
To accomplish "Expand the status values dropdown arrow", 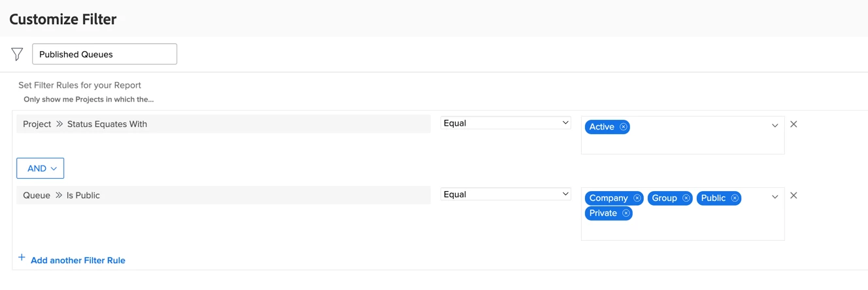I will 775,126.
